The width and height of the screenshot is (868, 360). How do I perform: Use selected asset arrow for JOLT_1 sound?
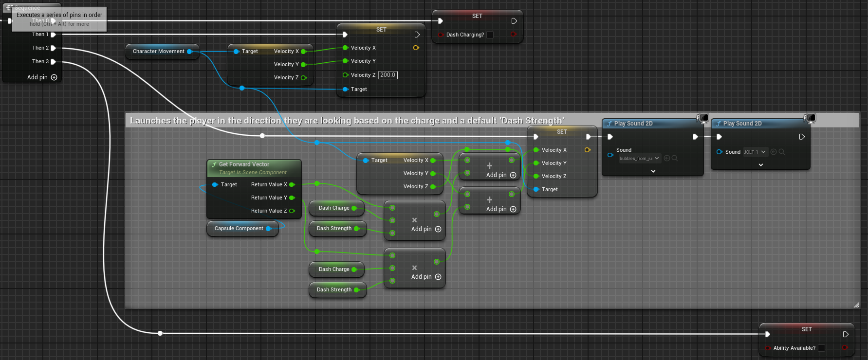click(774, 152)
